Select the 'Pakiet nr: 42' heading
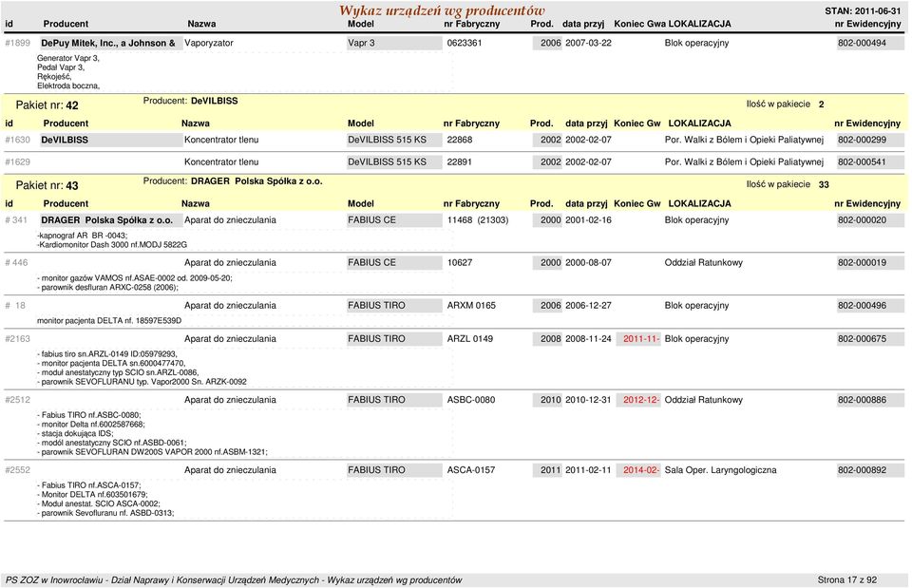Image resolution: width=912 pixels, height=588 pixels. tap(47, 105)
